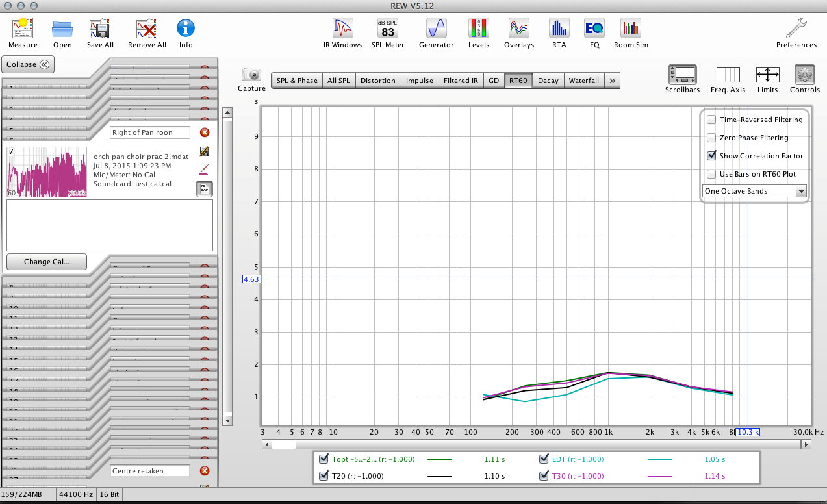Click the Measure toolbar icon
The width and height of the screenshot is (827, 504).
[23, 29]
